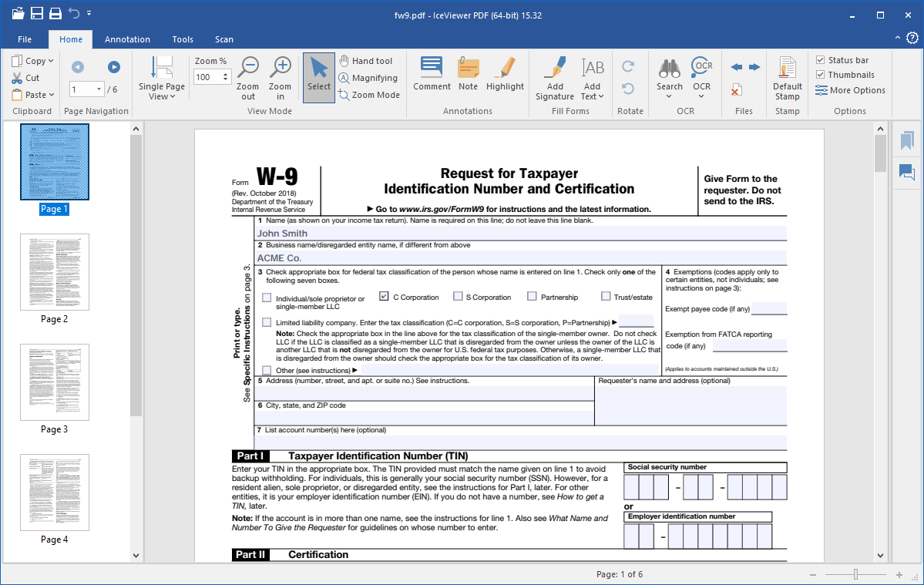This screenshot has width=924, height=585.
Task: Open the help question mark icon
Action: pyautogui.click(x=912, y=39)
